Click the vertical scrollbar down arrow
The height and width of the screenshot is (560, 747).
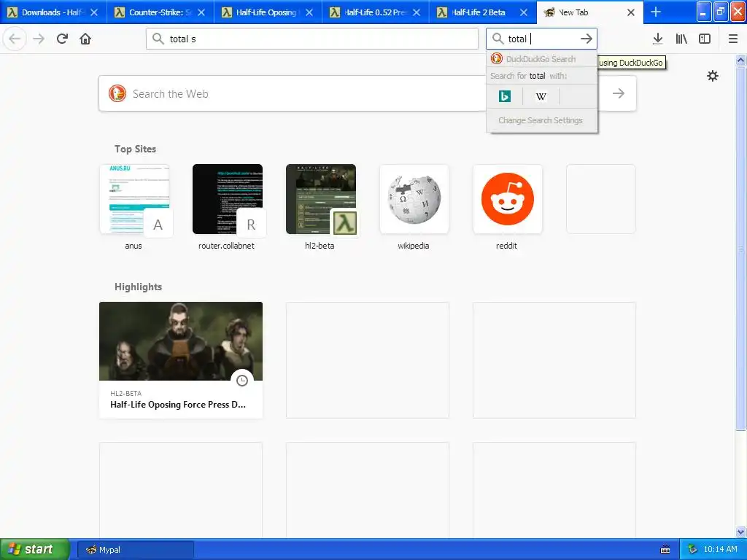point(740,532)
